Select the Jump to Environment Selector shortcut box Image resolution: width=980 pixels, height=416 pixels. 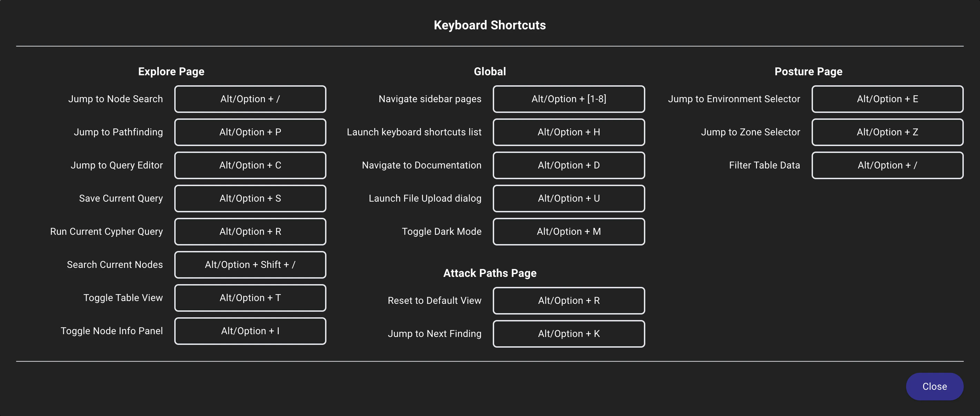tap(887, 99)
